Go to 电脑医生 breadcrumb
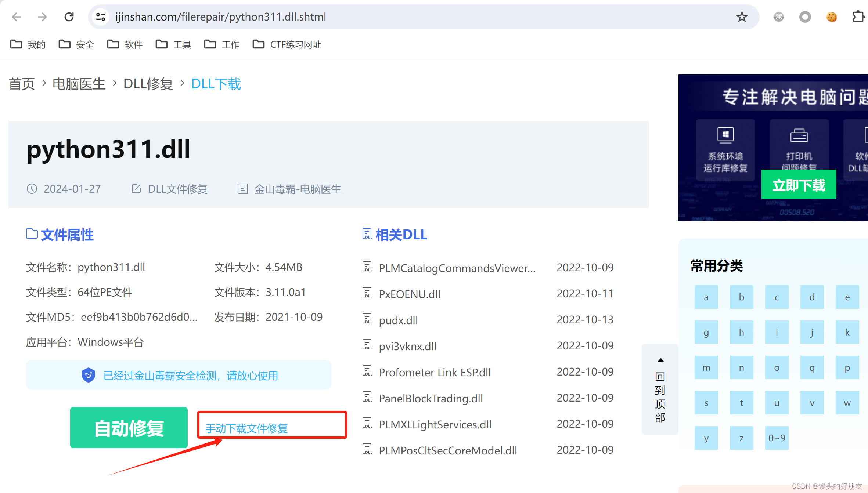The width and height of the screenshot is (868, 493). click(x=79, y=84)
